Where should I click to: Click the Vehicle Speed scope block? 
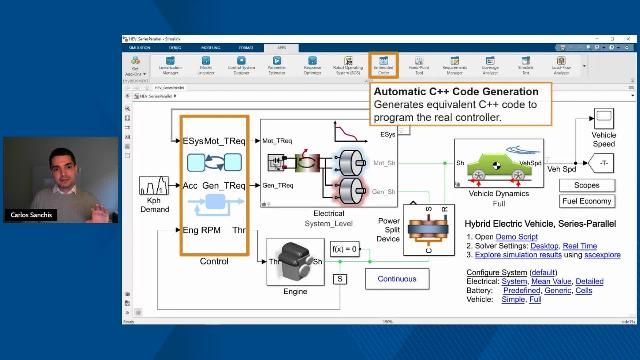[x=604, y=119]
